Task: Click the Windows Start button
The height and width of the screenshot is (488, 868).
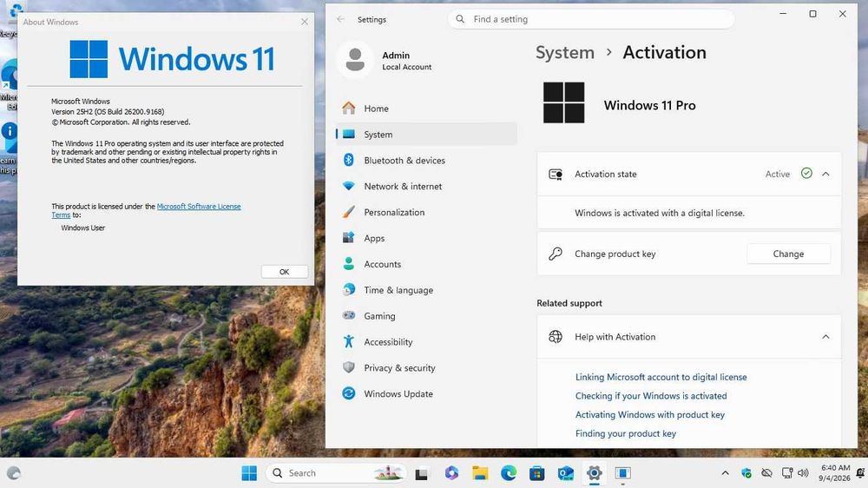Action: pyautogui.click(x=249, y=473)
